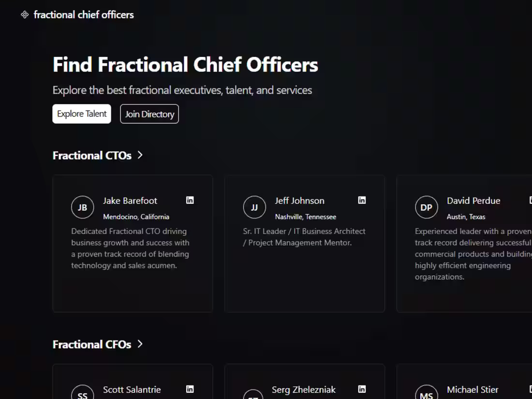This screenshot has width=532, height=399.
Task: Expand the Fractional CFOs section chevron
Action: tap(140, 344)
